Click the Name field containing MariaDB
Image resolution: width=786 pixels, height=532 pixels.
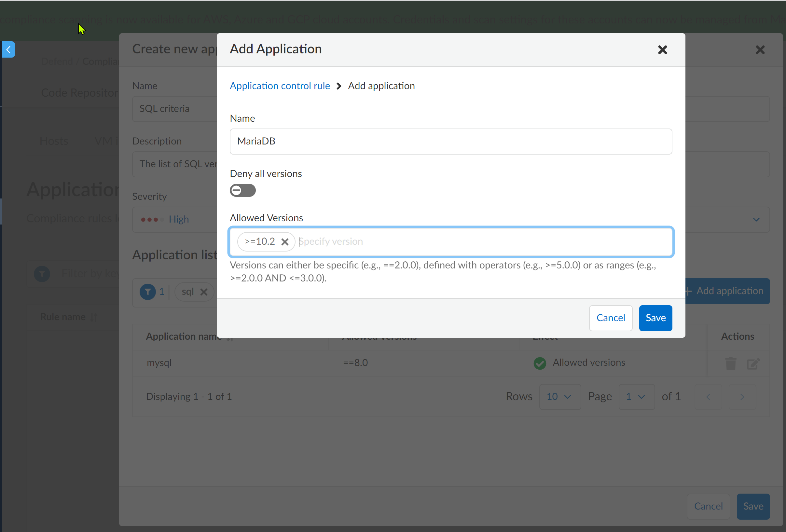tap(451, 141)
